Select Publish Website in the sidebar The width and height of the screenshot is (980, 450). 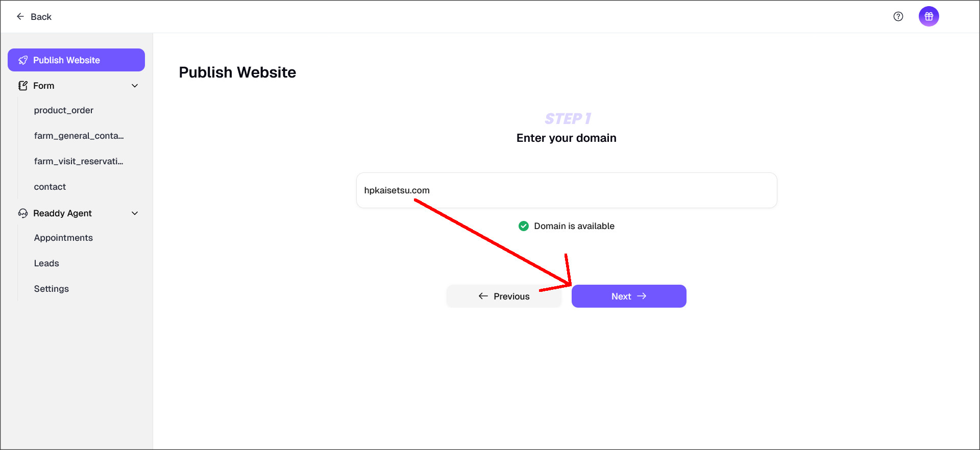[76, 60]
